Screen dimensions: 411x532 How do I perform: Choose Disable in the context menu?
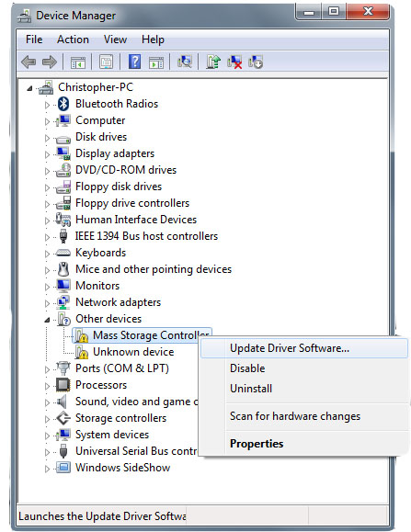coord(304,368)
